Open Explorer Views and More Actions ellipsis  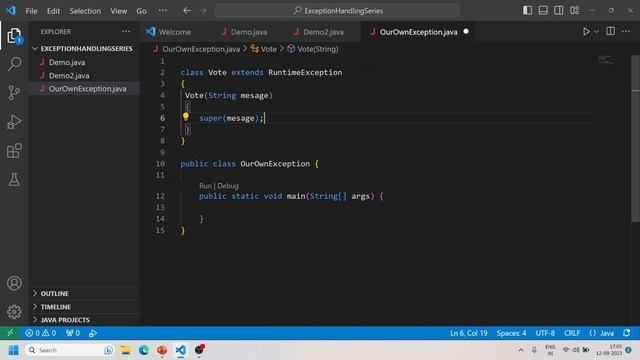click(126, 31)
